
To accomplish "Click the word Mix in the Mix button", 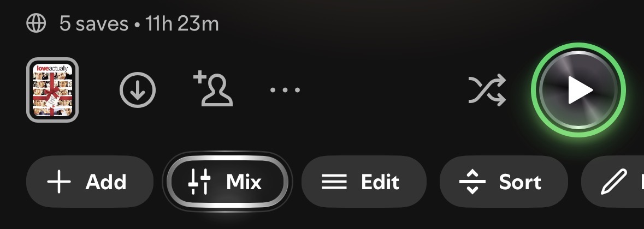I will pos(244,182).
